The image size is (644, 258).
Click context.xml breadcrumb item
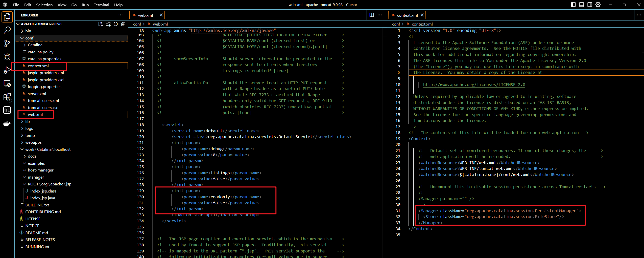pyautogui.click(x=422, y=24)
